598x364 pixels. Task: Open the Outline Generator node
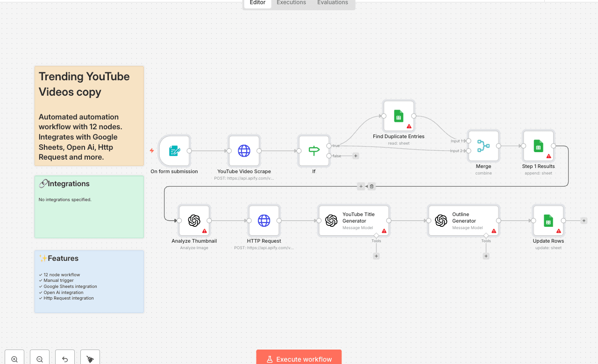point(463,220)
